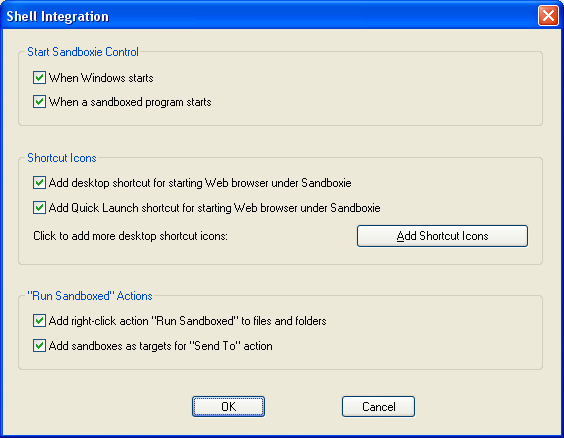564x438 pixels.
Task: Confirm the settings with OK
Action: 228,407
